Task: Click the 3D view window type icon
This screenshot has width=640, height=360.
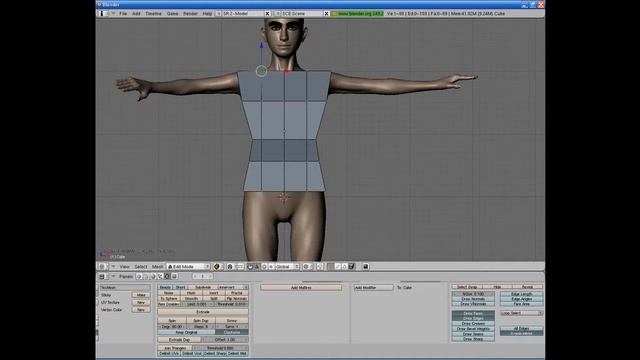Action: point(102,267)
